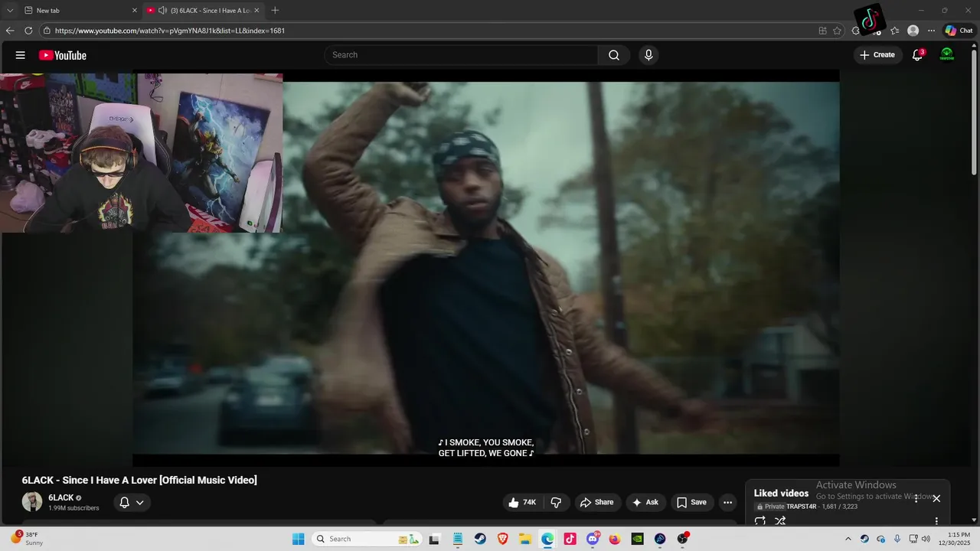Open YouTube notifications bell
This screenshot has width=980, height=551.
coord(917,55)
